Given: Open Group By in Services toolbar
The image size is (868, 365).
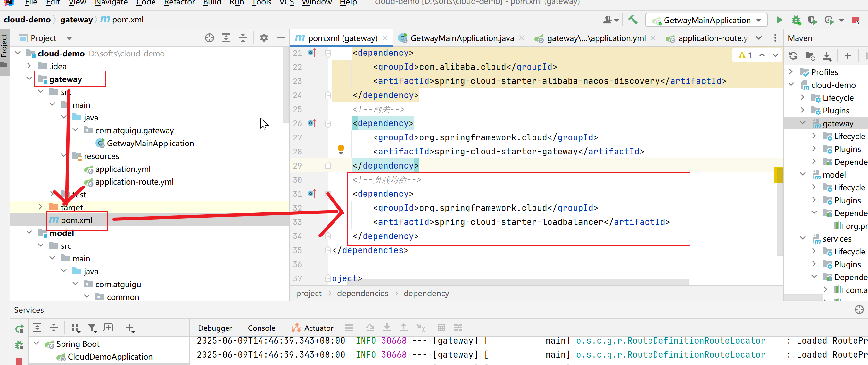Looking at the screenshot, I should pos(75,328).
